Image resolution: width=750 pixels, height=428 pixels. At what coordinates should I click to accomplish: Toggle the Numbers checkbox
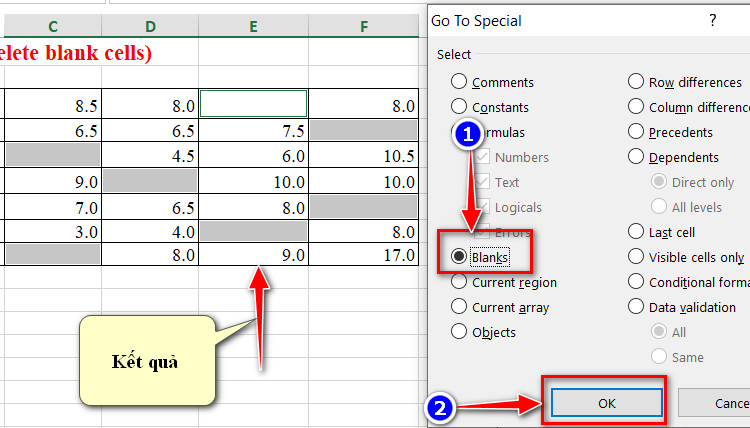[x=482, y=157]
